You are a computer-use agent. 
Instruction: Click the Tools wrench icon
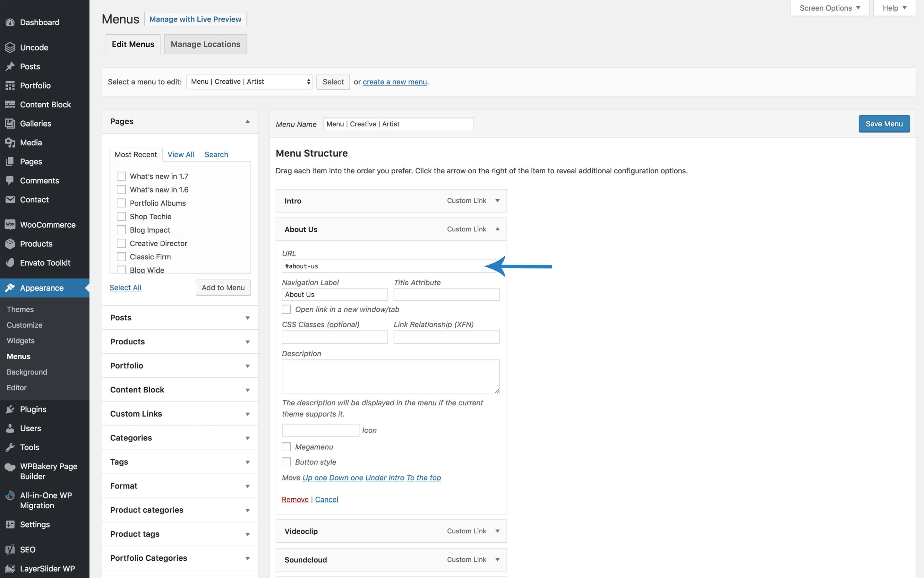(10, 447)
